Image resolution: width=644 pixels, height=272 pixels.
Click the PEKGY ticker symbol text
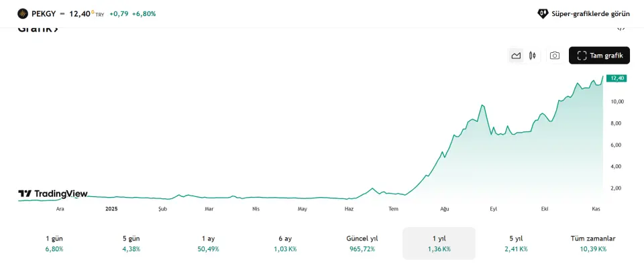point(43,13)
